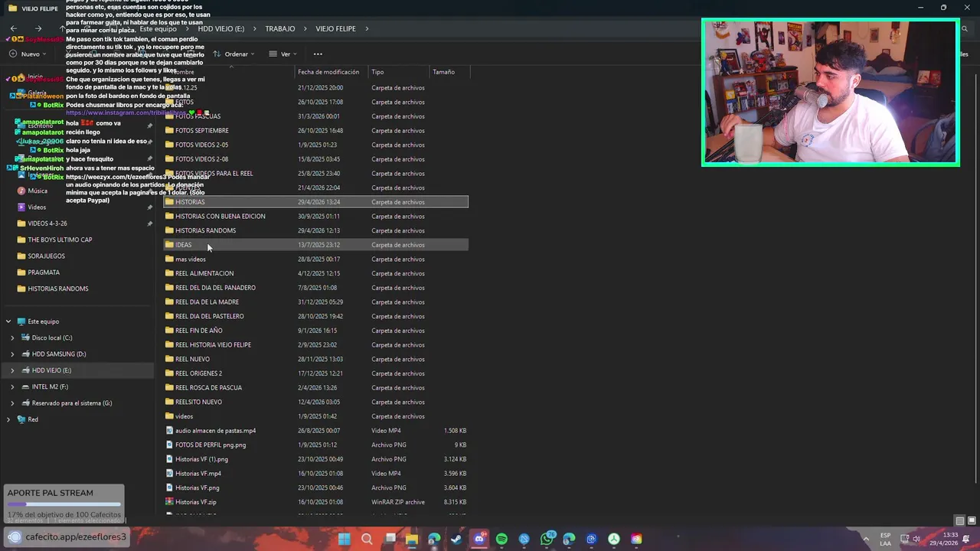980x551 pixels.
Task: Click the Música icon in sidebar
Action: 21,191
